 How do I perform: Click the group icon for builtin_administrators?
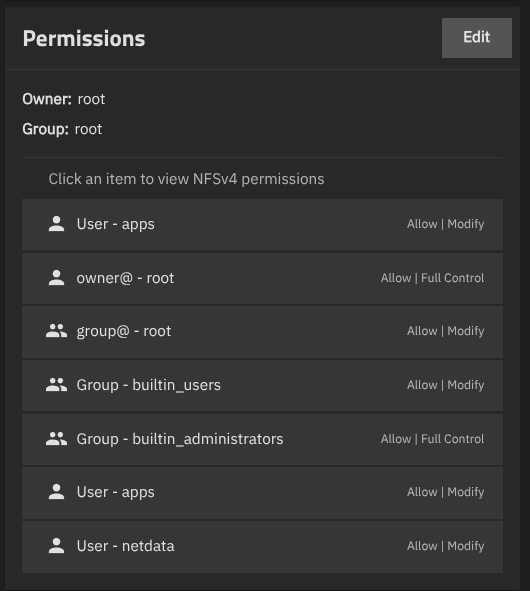coord(57,439)
